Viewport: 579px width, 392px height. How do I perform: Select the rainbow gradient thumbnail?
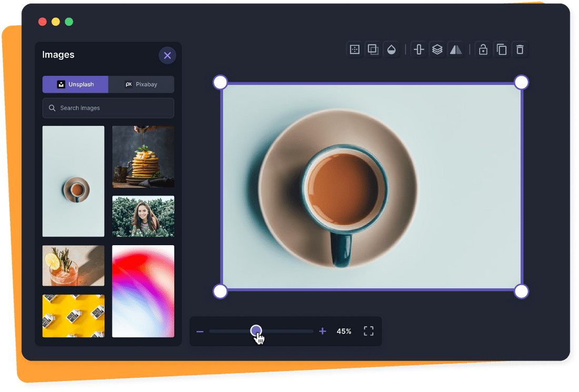(x=143, y=290)
